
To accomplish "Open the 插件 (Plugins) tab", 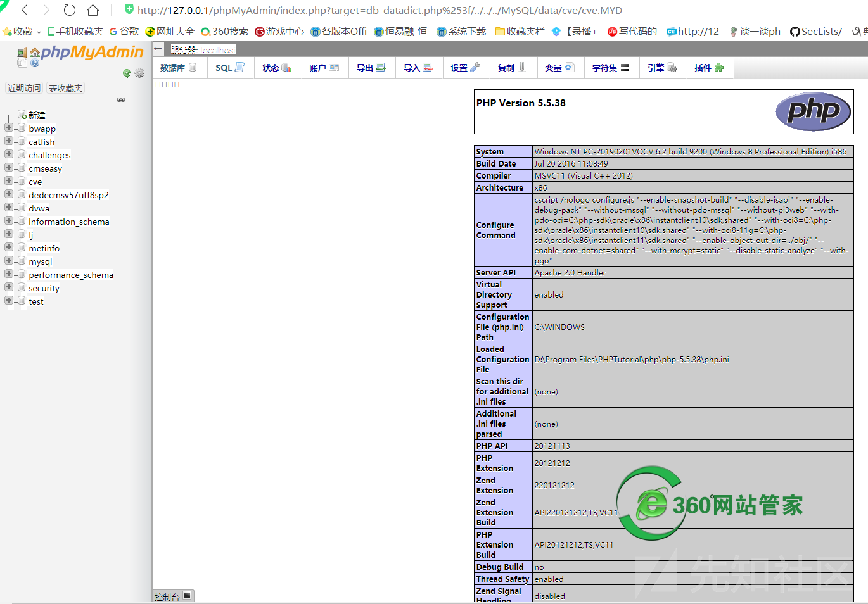I will pos(709,68).
